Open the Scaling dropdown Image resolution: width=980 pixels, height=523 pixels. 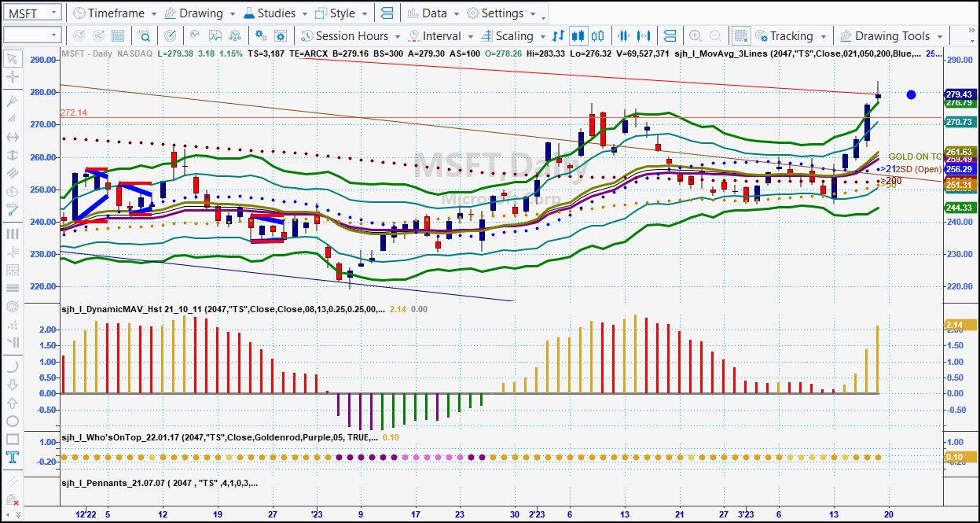tap(513, 35)
